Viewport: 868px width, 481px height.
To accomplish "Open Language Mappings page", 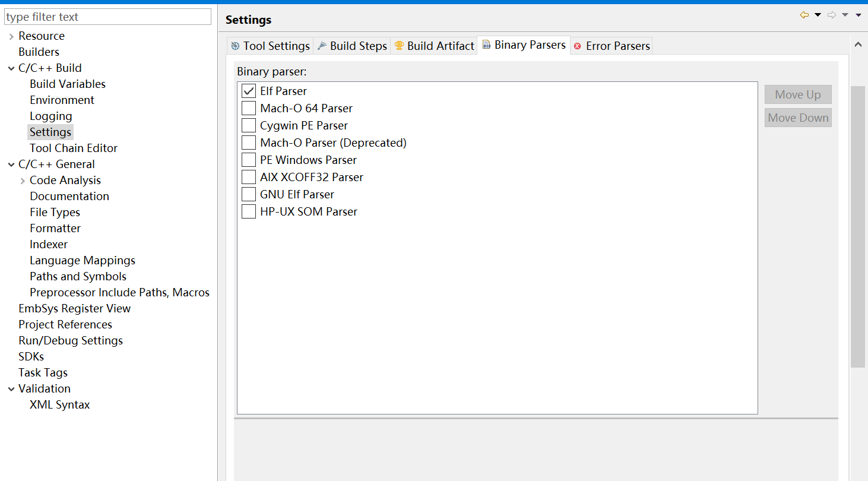I will pos(83,260).
